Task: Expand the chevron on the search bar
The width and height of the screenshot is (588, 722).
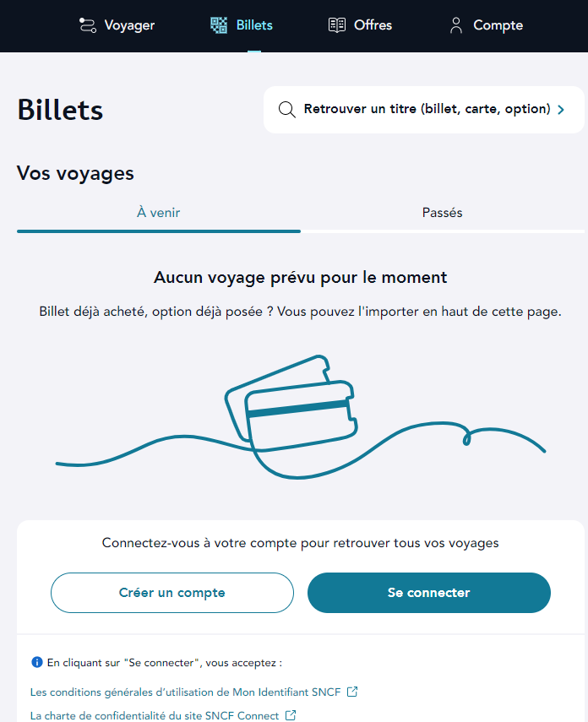Action: point(559,108)
